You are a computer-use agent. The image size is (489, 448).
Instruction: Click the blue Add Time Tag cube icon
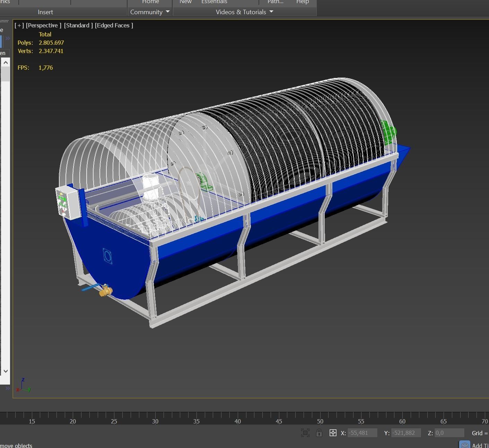click(464, 444)
